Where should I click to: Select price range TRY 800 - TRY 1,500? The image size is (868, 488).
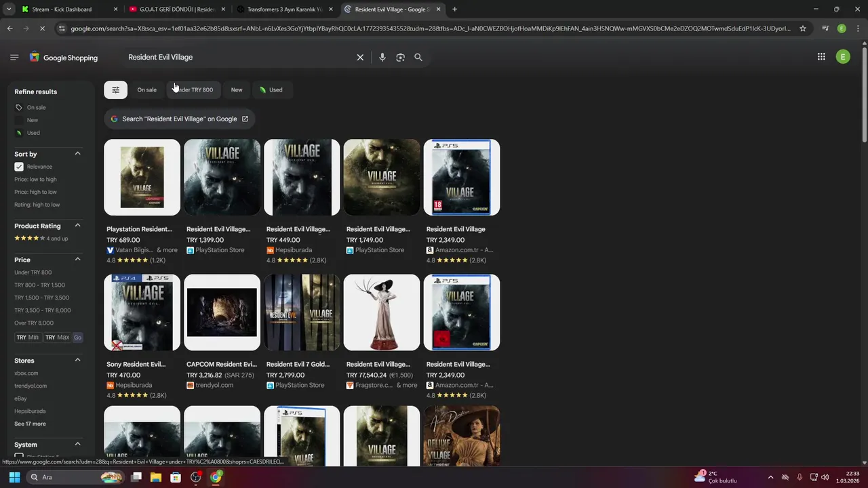pyautogui.click(x=39, y=285)
